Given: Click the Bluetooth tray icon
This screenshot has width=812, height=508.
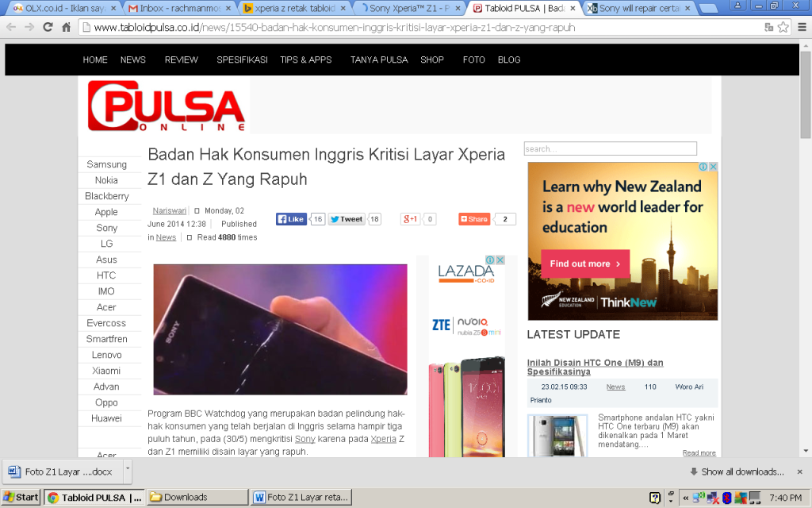Looking at the screenshot, I should tap(726, 498).
